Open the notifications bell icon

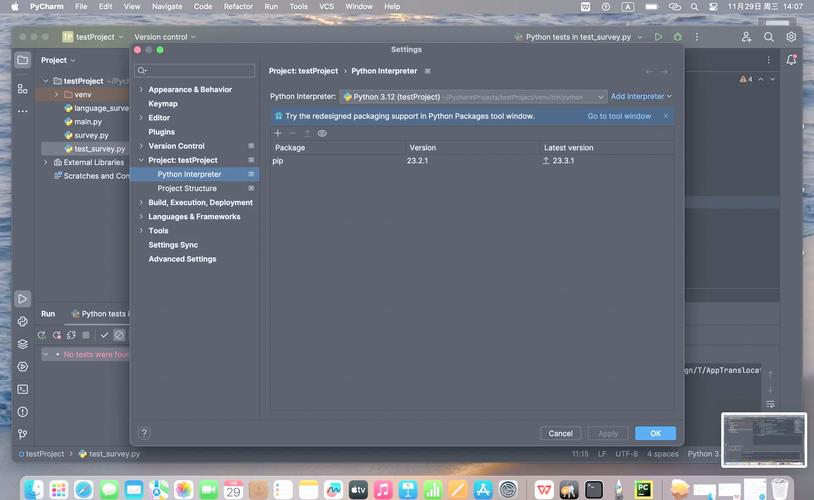[x=791, y=60]
